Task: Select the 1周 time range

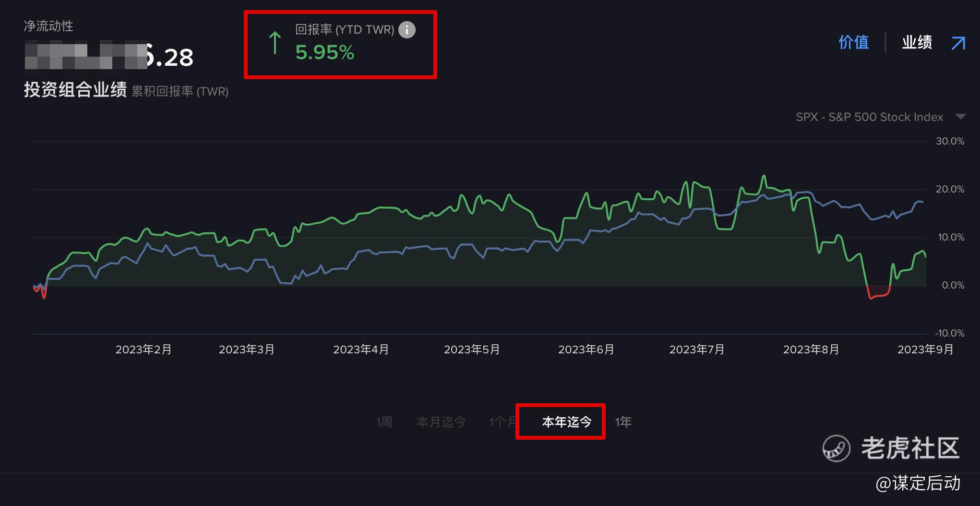Action: coord(384,422)
